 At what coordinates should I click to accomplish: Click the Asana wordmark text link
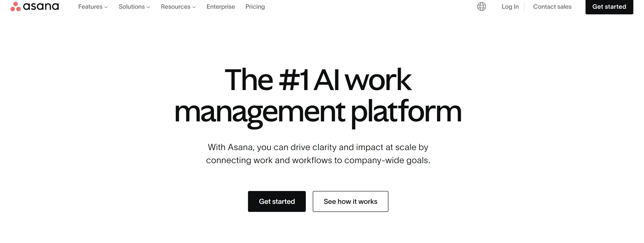coord(43,6)
